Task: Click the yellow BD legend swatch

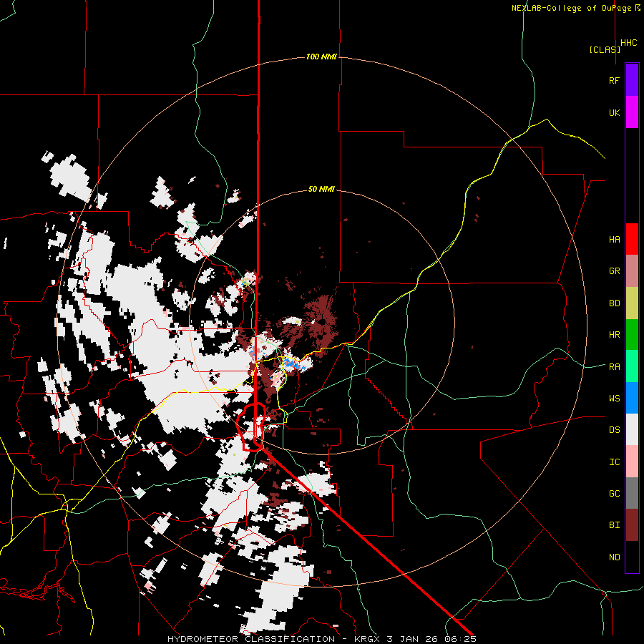Action: tap(632, 303)
